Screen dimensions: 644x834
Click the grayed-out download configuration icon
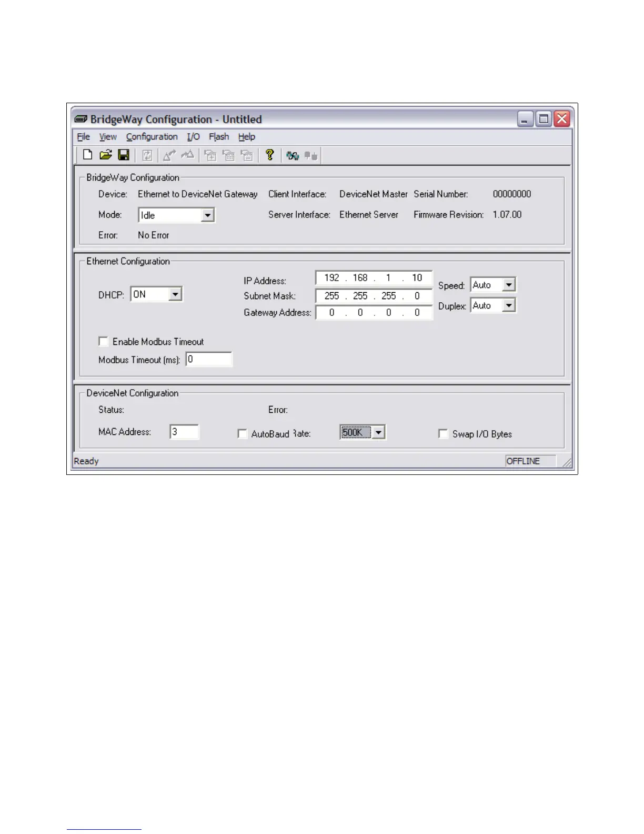(x=188, y=155)
